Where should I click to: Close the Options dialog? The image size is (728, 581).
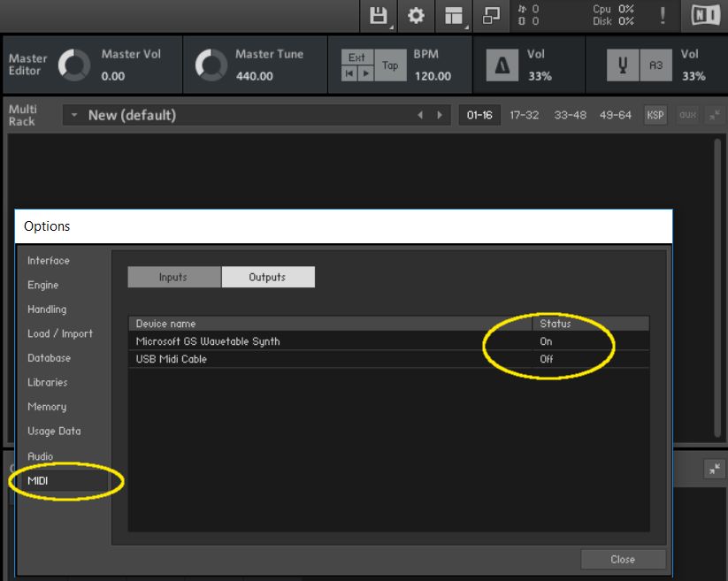point(623,560)
